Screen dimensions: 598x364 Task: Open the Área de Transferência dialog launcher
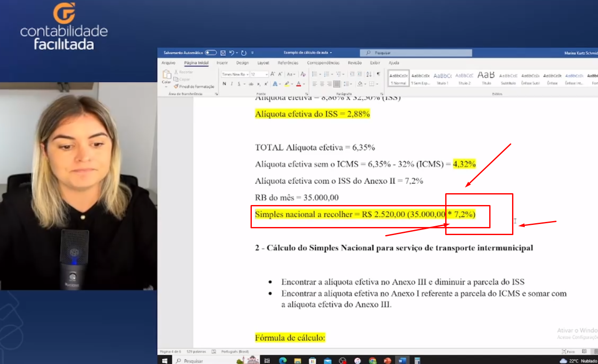216,94
